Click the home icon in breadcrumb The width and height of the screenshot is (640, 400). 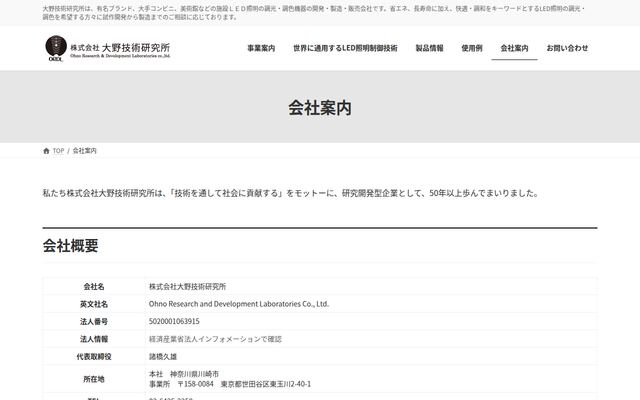(46, 151)
